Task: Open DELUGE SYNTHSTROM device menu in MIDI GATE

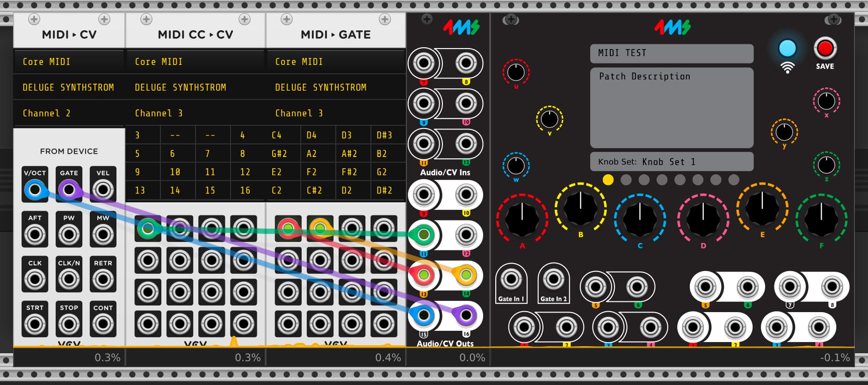Action: [335, 87]
